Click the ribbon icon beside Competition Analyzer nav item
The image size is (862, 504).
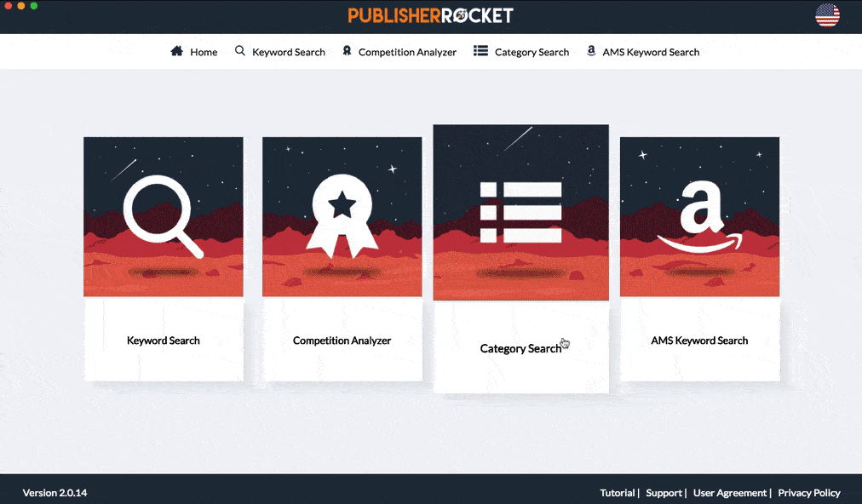coord(346,51)
